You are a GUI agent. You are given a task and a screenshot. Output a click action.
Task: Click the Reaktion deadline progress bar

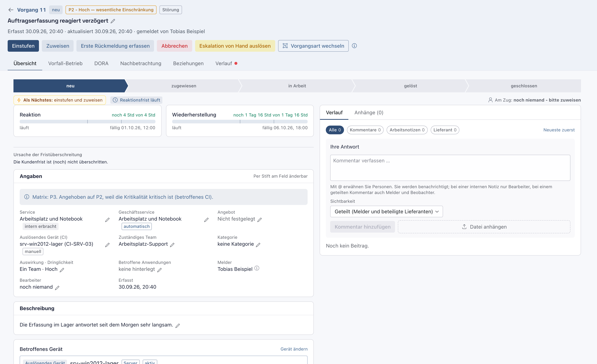tap(88, 121)
